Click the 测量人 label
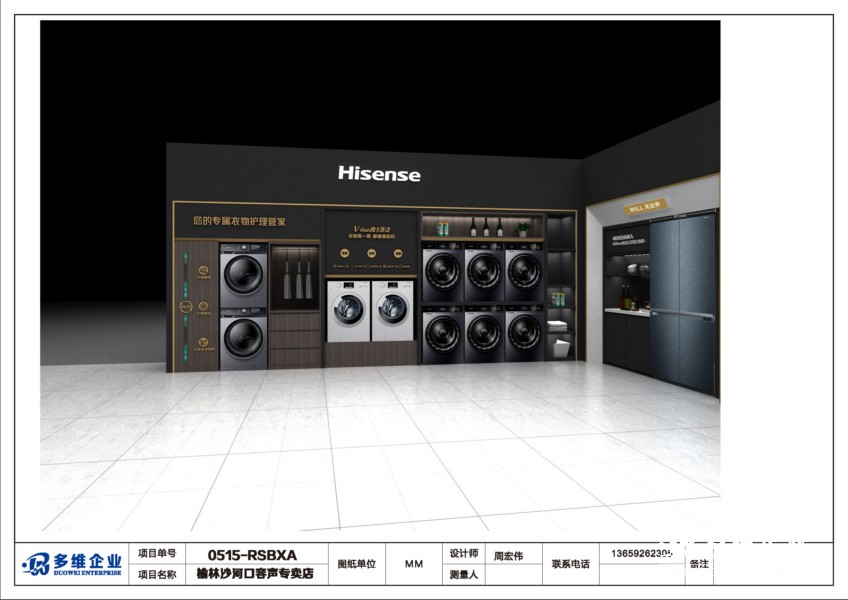The width and height of the screenshot is (848, 600). 463,575
